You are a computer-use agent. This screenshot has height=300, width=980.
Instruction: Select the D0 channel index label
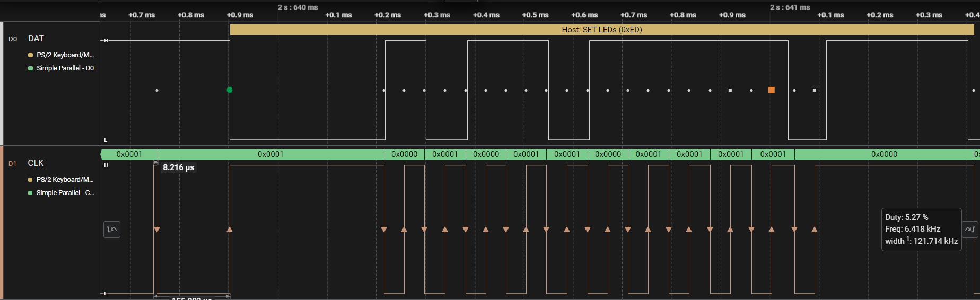pyautogui.click(x=13, y=39)
